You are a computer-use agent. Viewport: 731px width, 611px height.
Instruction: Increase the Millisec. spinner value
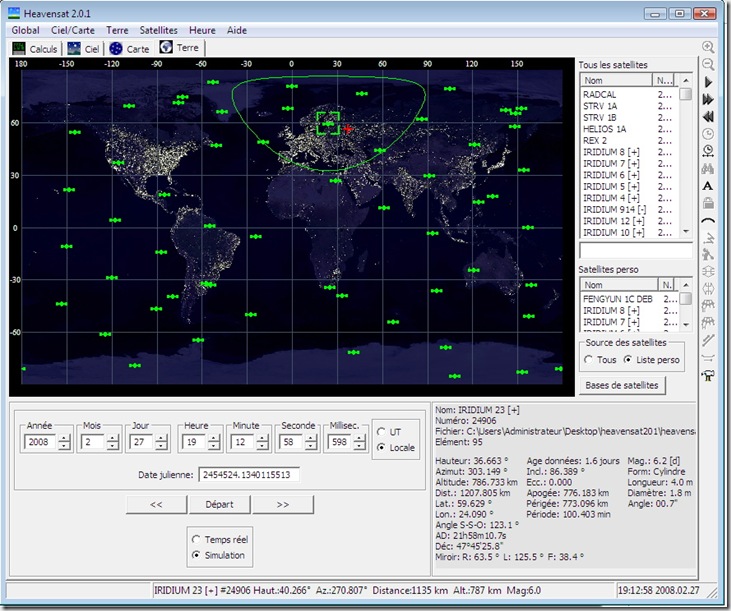click(x=359, y=439)
